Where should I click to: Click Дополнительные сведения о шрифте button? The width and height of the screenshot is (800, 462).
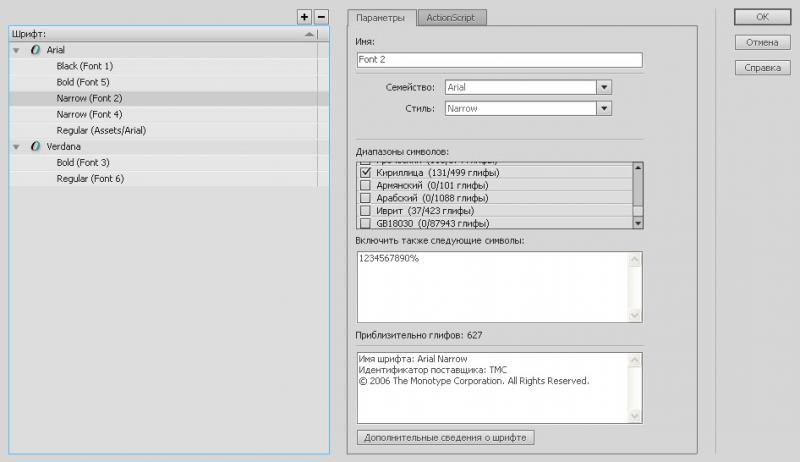[445, 438]
